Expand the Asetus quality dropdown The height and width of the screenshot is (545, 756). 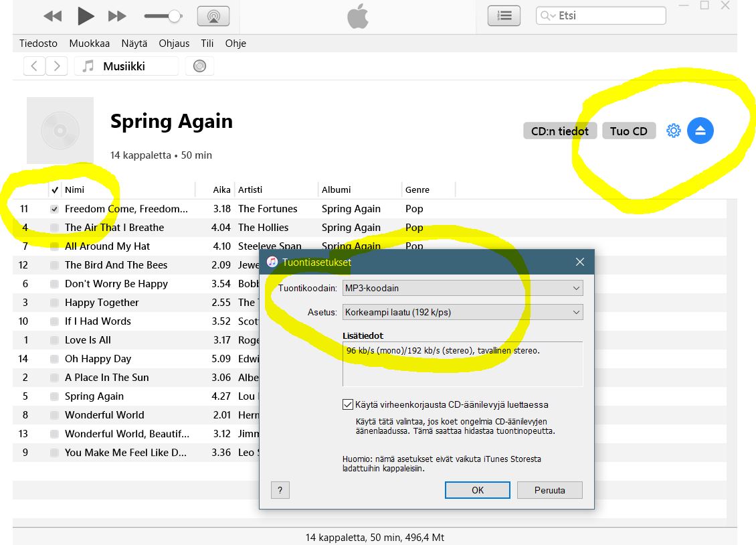tap(462, 312)
